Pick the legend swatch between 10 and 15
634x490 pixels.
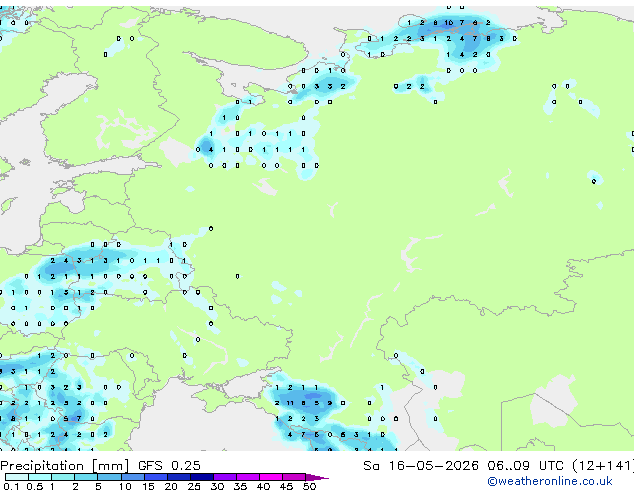pos(133,477)
